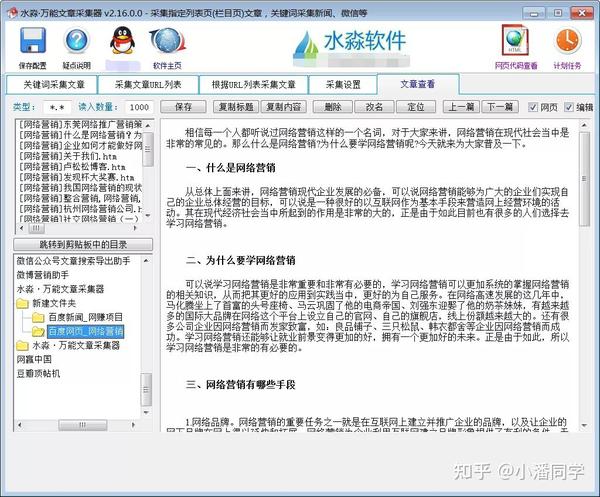
Task: Select 网赢中国 in folder tree
Action: [x=34, y=359]
